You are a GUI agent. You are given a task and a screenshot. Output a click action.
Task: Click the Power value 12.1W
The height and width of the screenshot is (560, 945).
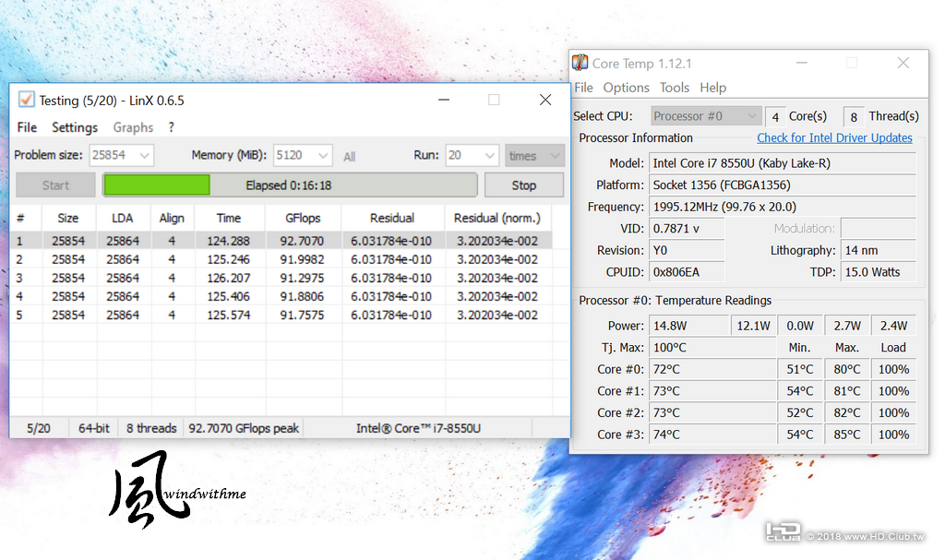(x=753, y=326)
